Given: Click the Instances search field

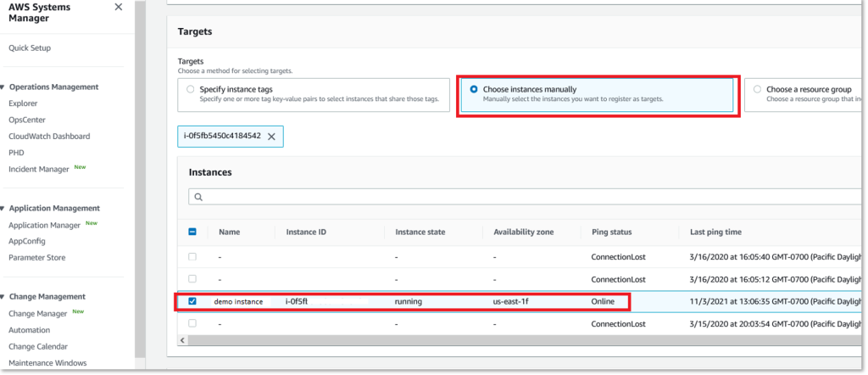Looking at the screenshot, I should tap(526, 197).
